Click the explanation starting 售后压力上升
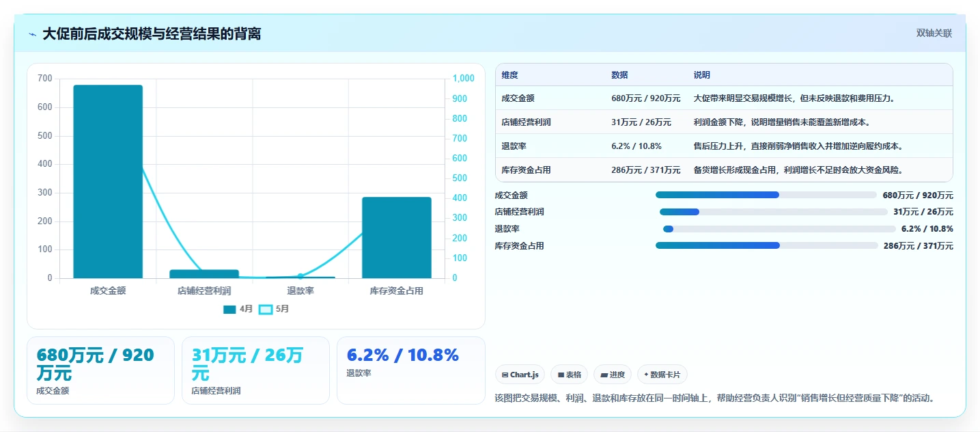The image size is (980, 432). [799, 146]
